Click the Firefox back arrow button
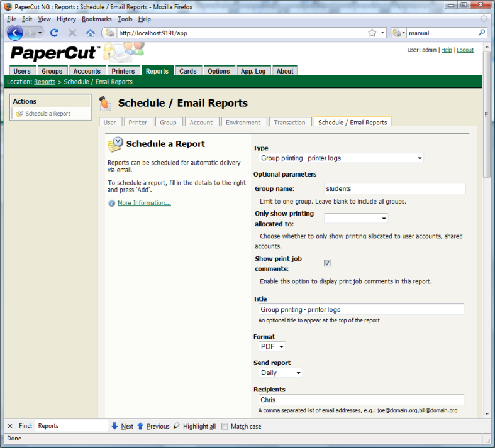This screenshot has height=448, width=495. (x=14, y=33)
